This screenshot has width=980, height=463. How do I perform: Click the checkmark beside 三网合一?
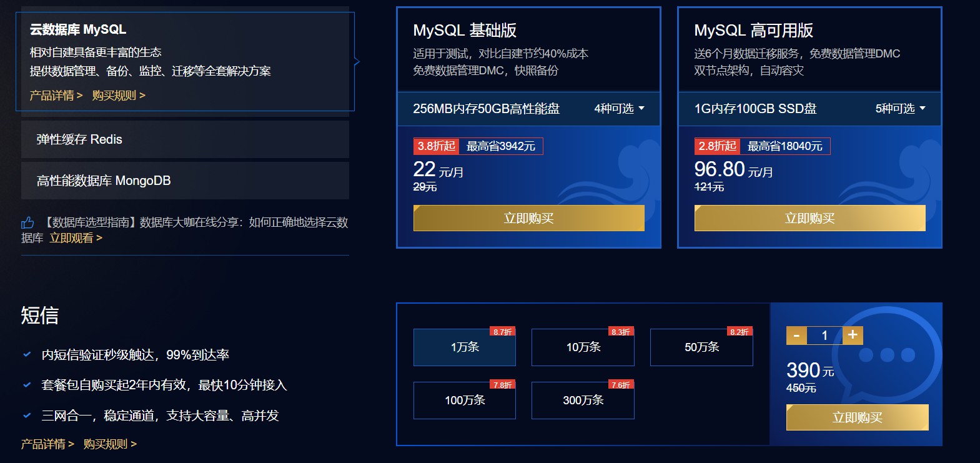pos(27,415)
